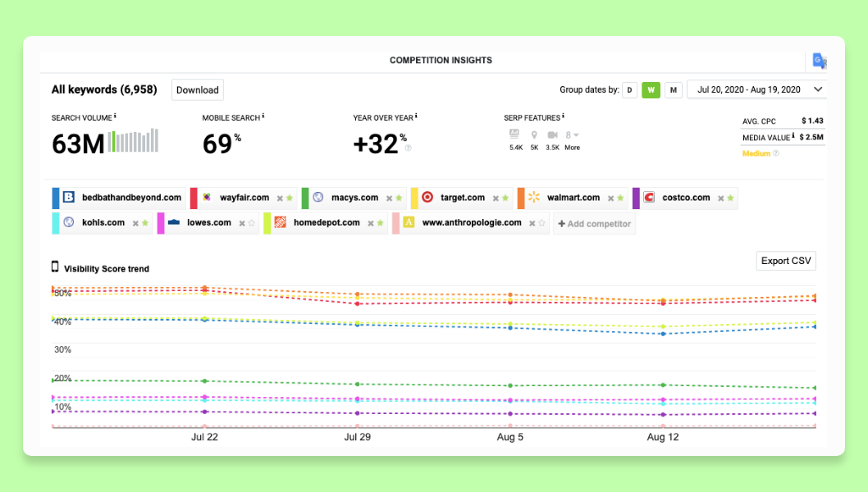Click the macys.com globe favicon
The height and width of the screenshot is (492, 868).
(318, 197)
